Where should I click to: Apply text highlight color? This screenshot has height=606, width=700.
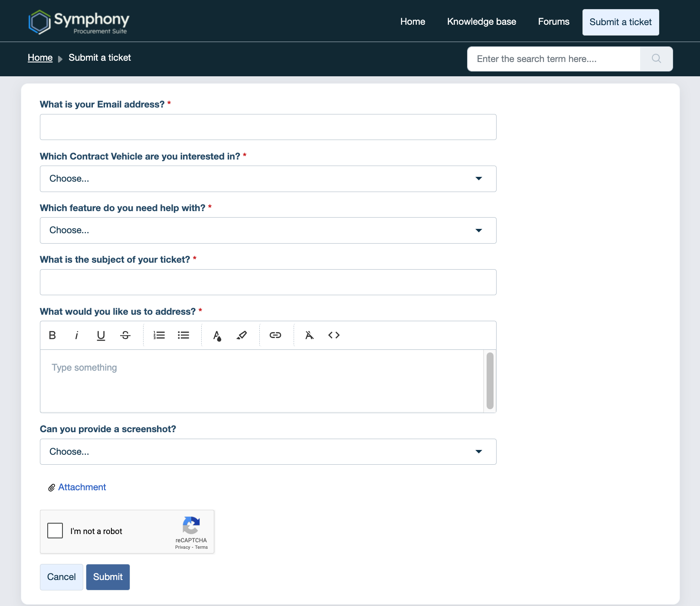(242, 335)
